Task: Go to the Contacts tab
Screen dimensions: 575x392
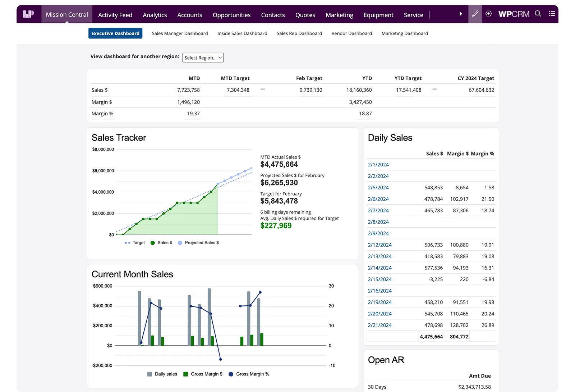Action: 273,15
